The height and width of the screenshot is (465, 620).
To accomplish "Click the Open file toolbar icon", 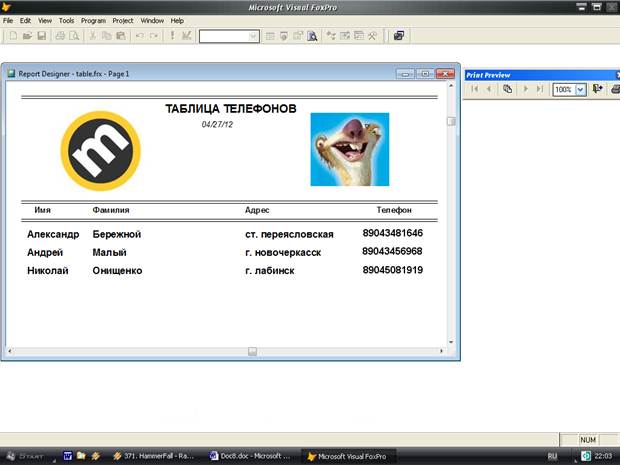I will (x=27, y=36).
